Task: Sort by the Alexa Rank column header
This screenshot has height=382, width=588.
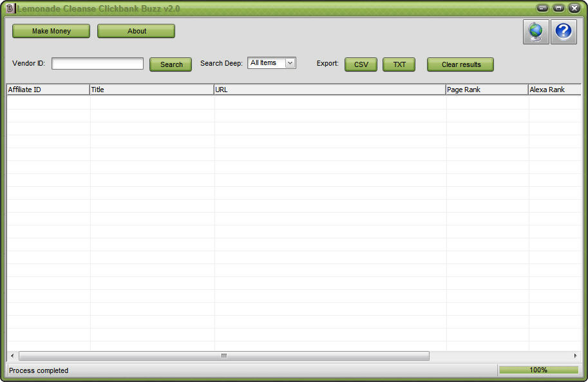Action: tap(555, 90)
